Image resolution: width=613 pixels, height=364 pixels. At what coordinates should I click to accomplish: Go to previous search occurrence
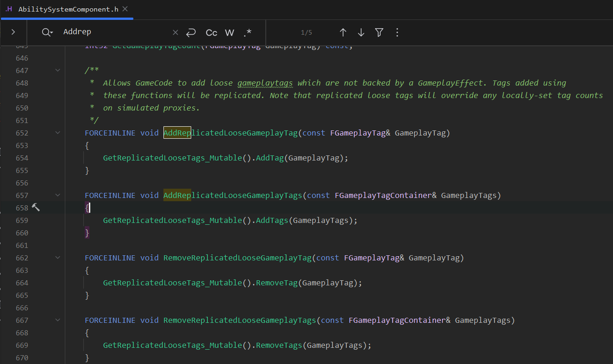coord(343,32)
